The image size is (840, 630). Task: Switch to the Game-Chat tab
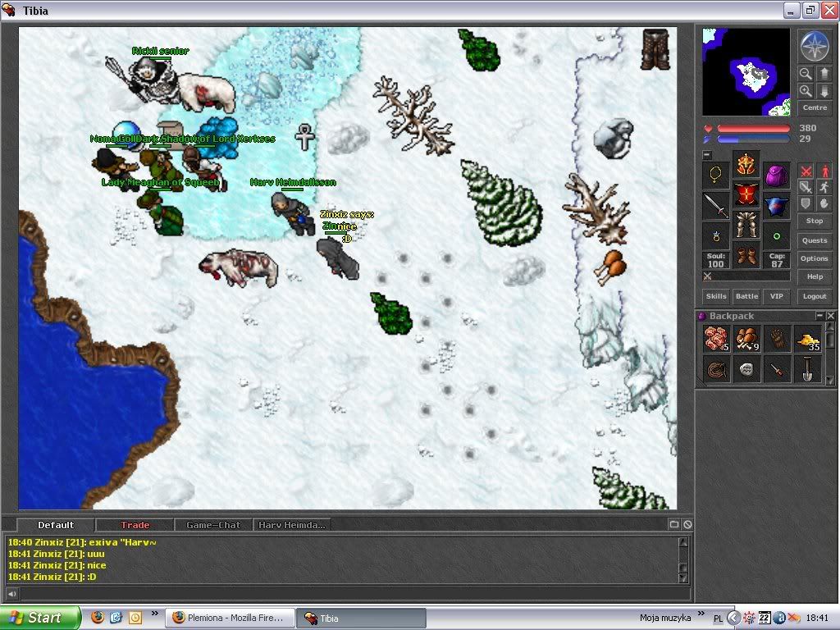(x=213, y=525)
